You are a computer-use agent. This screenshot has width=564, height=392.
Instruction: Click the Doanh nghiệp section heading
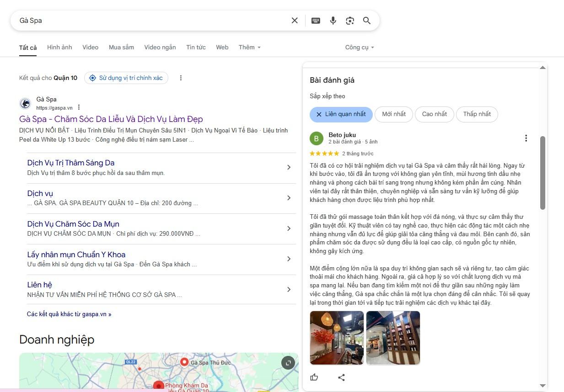(x=57, y=340)
